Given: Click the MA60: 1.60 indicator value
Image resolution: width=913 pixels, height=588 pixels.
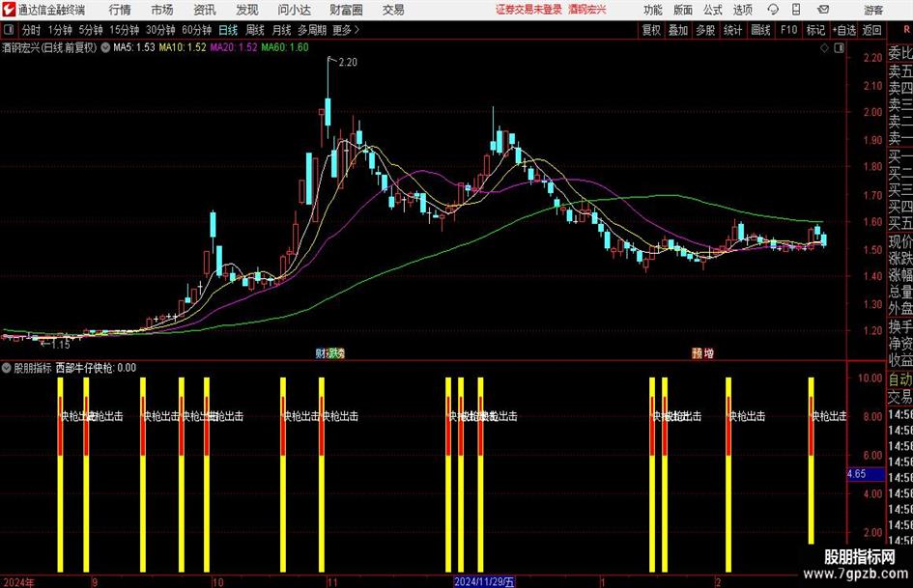Looking at the screenshot, I should 285,47.
